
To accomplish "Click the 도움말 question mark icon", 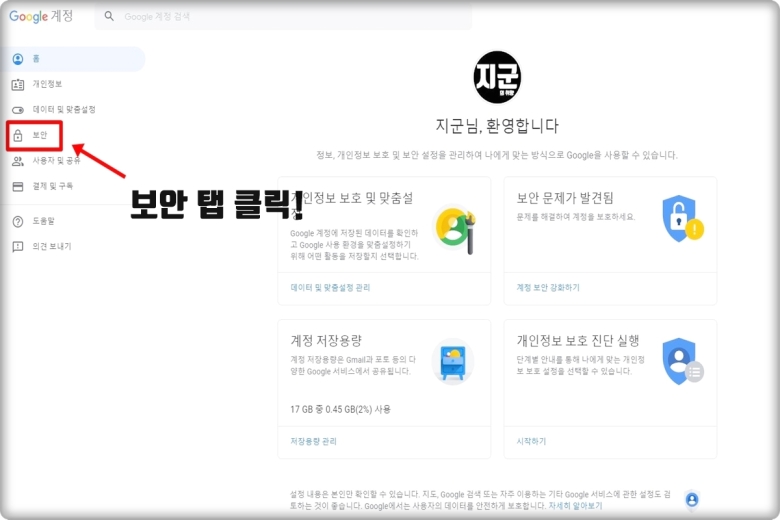I will (18, 221).
